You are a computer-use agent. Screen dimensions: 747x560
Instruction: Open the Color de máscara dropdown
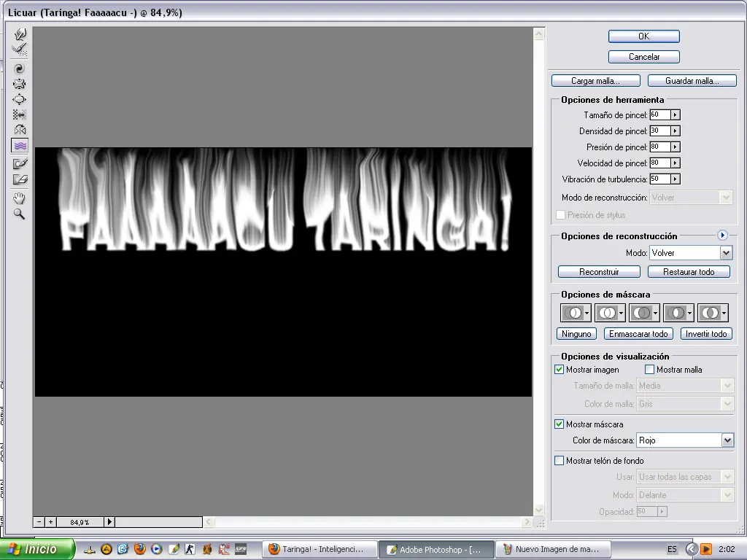(727, 440)
